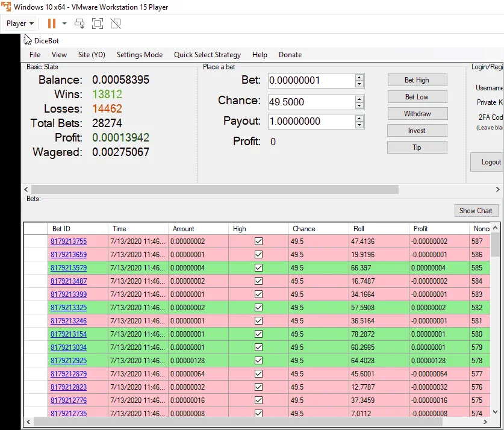
Task: Click the Invest button
Action: [417, 131]
